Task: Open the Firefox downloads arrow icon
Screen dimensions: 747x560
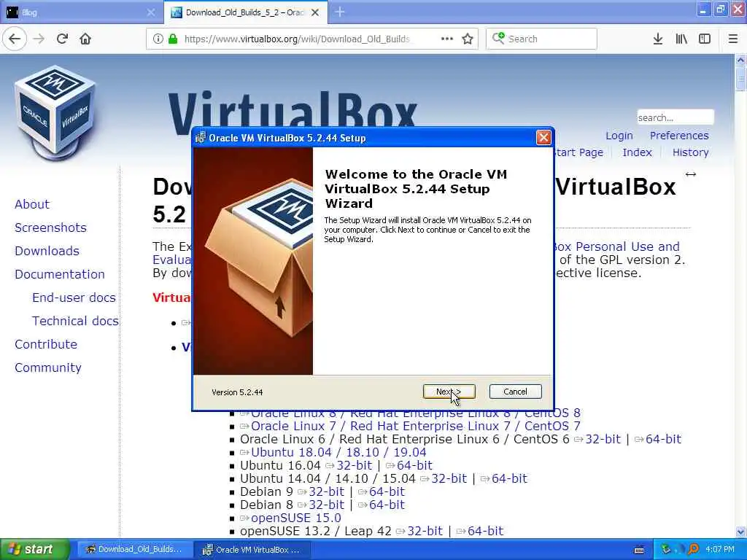Action: click(658, 39)
